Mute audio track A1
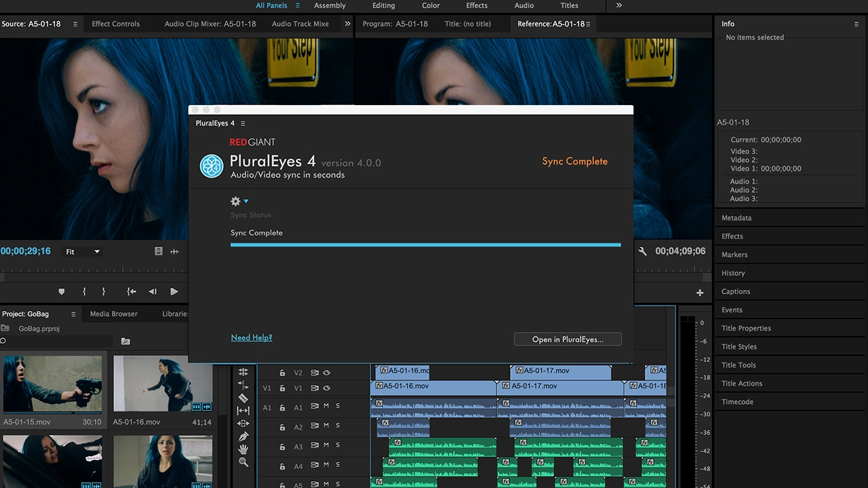This screenshot has height=488, width=868. pyautogui.click(x=326, y=406)
